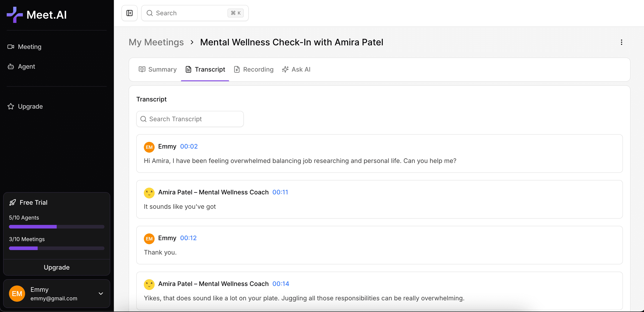The height and width of the screenshot is (312, 644).
Task: Click the Agents usage progress bar
Action: tap(56, 227)
